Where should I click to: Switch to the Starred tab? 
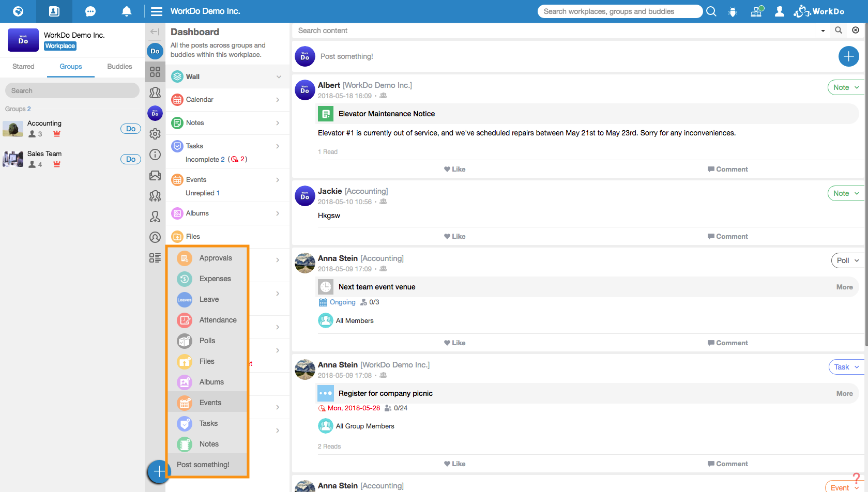click(x=23, y=67)
